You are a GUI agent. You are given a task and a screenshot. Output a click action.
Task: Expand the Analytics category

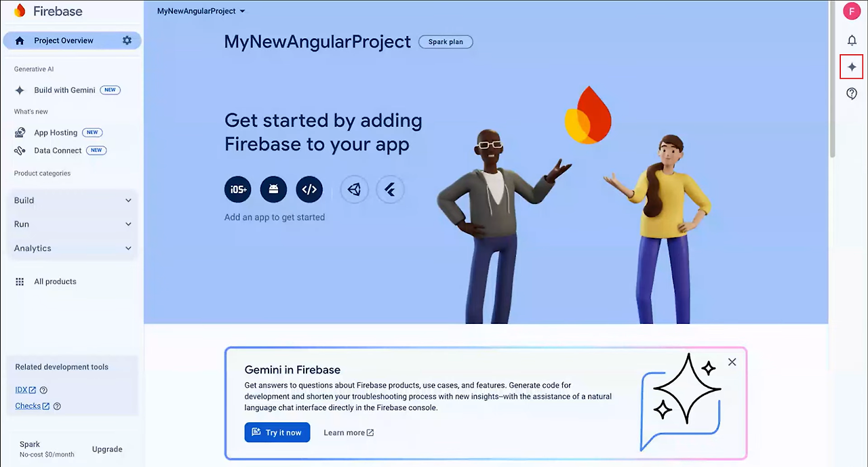73,248
